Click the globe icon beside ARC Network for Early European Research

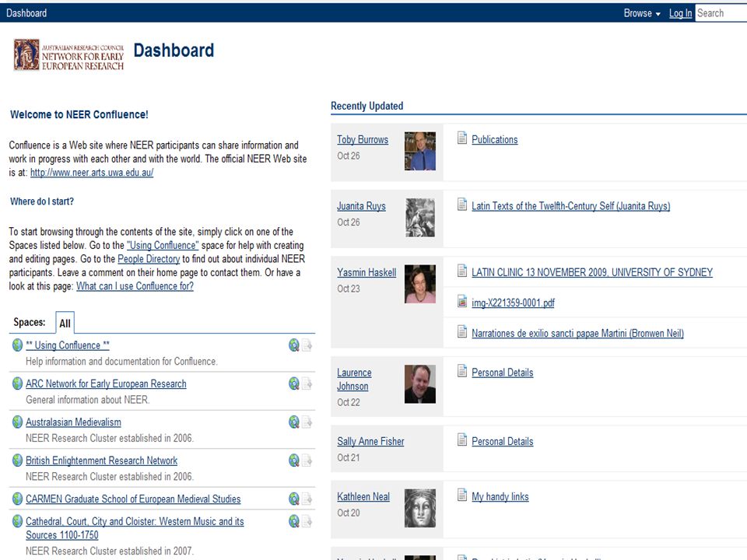pyautogui.click(x=17, y=383)
